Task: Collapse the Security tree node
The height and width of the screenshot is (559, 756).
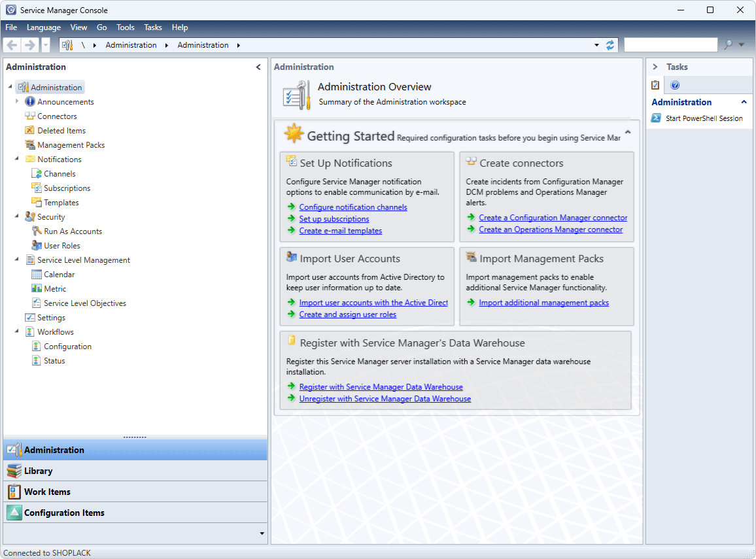Action: pos(17,216)
